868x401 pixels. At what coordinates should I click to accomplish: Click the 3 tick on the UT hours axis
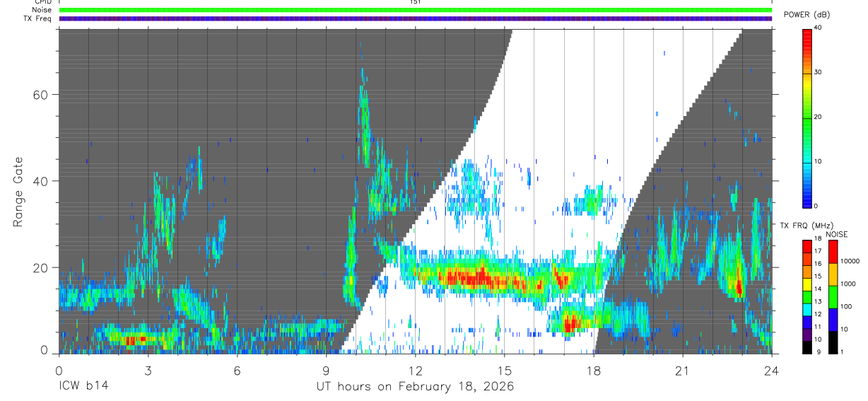(x=148, y=371)
